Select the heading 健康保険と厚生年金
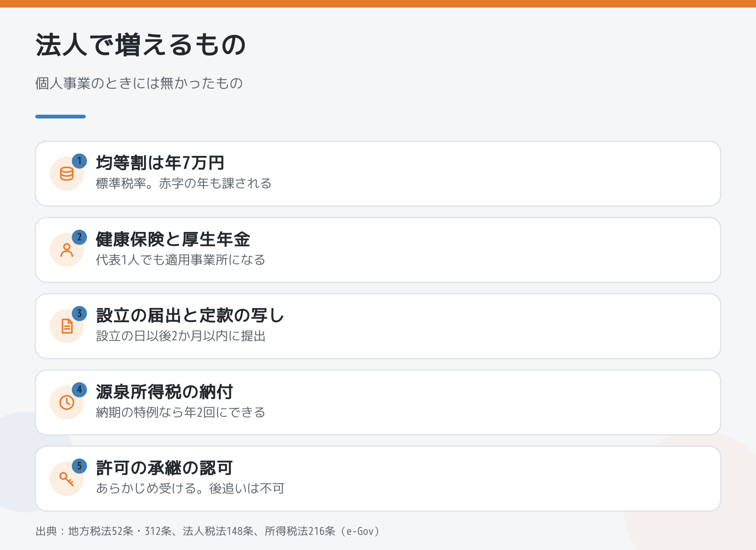This screenshot has width=756, height=550. (173, 239)
